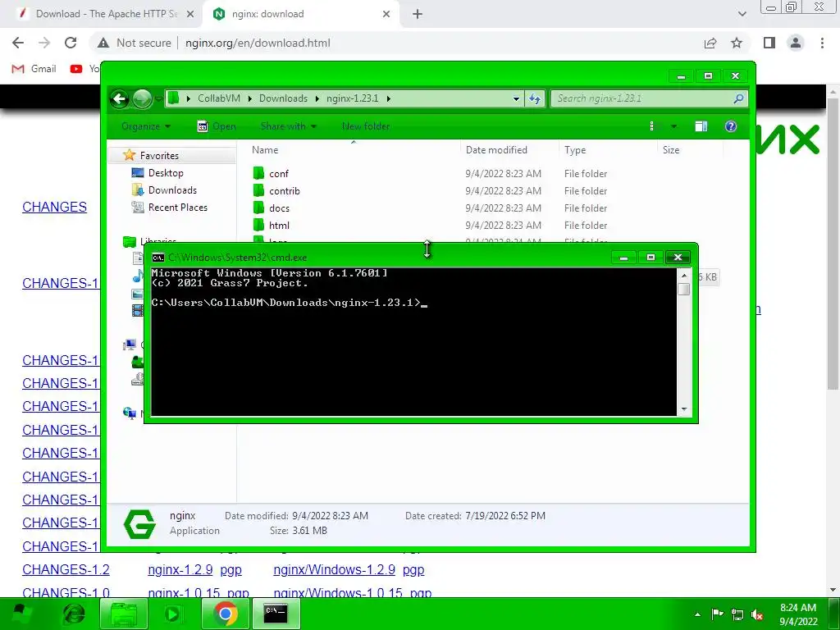Reload the nginx download page
The height and width of the screenshot is (630, 840).
pos(71,43)
